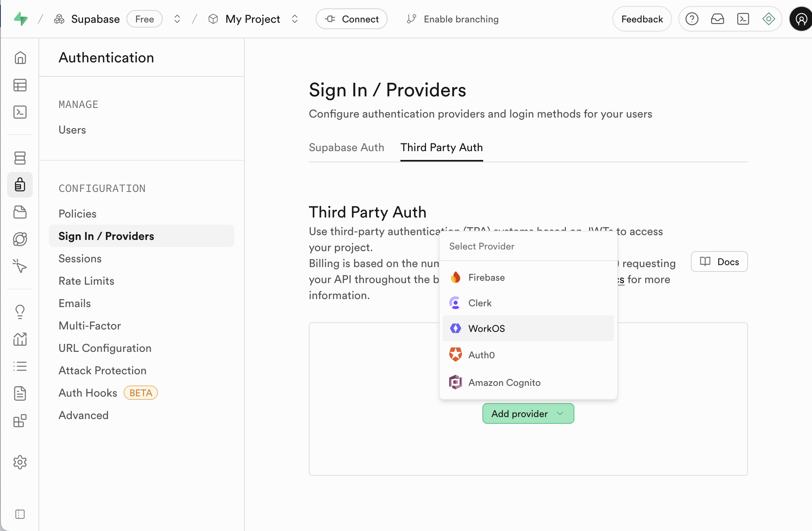
Task: Select WorkOS from the provider list
Action: point(487,328)
